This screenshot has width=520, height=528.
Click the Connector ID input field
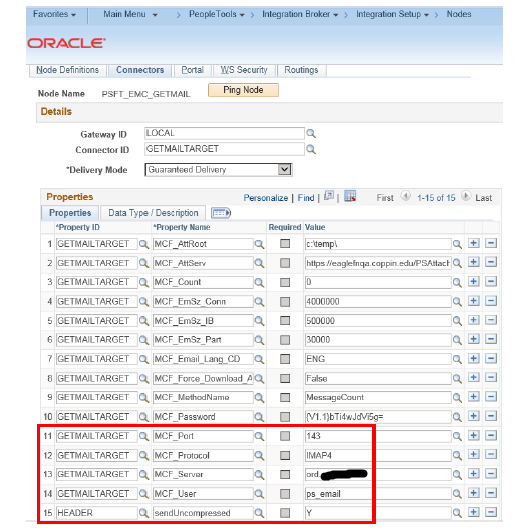(224, 149)
